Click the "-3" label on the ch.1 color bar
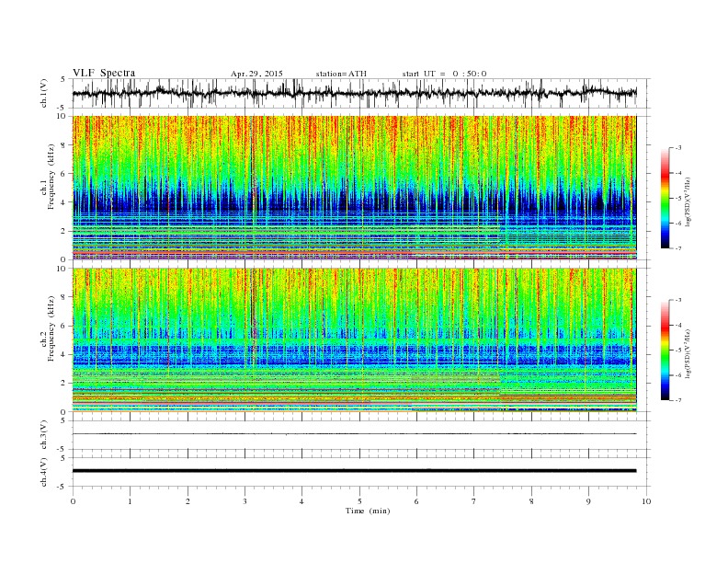 point(678,148)
